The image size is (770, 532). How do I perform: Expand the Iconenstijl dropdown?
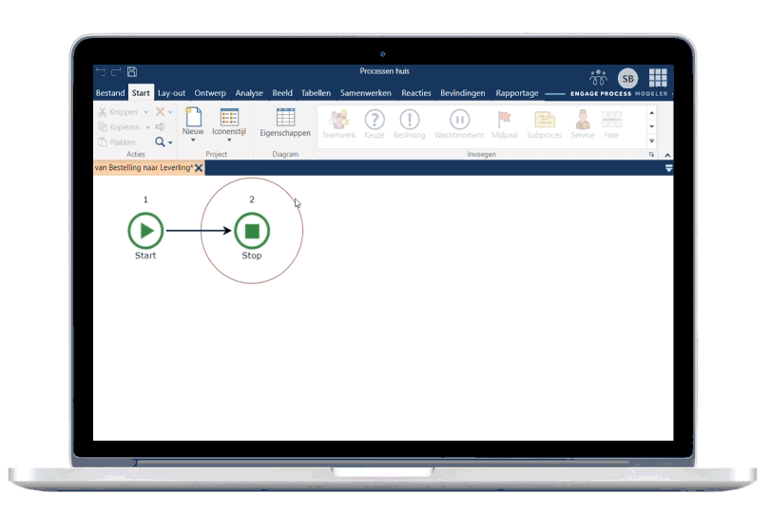click(229, 141)
